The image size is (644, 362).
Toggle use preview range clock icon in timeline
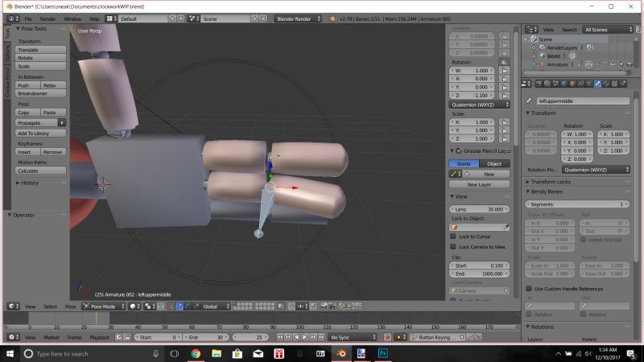click(118, 337)
